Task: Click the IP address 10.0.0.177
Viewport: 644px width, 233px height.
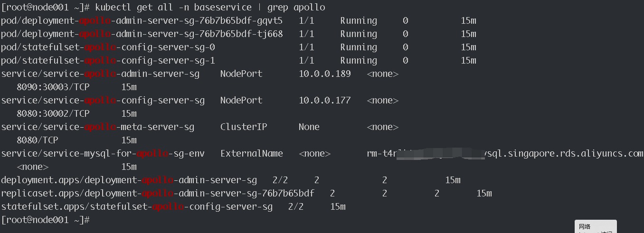Action: (x=325, y=100)
